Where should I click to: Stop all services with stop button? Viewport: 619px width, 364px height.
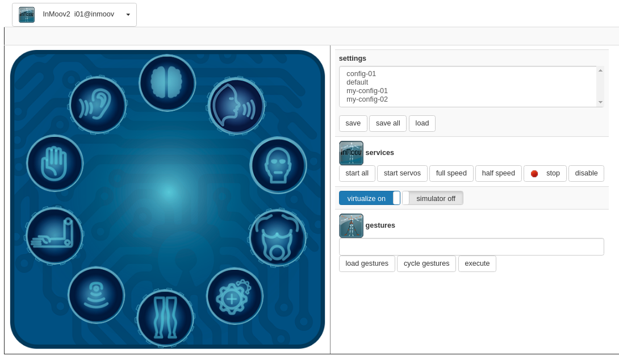(545, 173)
